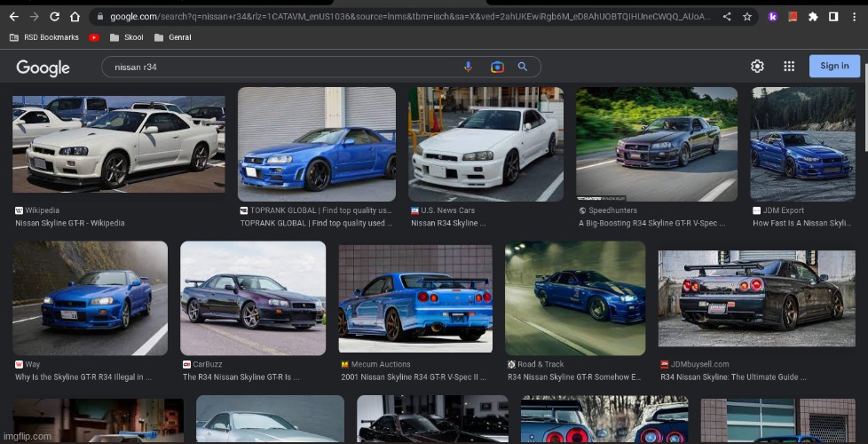Share this page via the share icon
The width and height of the screenshot is (868, 444).
[x=727, y=17]
